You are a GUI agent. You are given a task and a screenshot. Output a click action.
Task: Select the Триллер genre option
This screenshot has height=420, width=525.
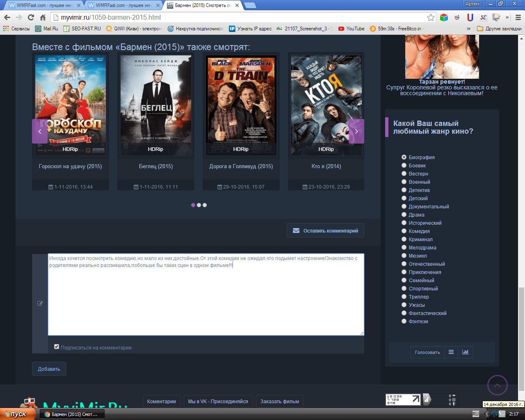[404, 297]
